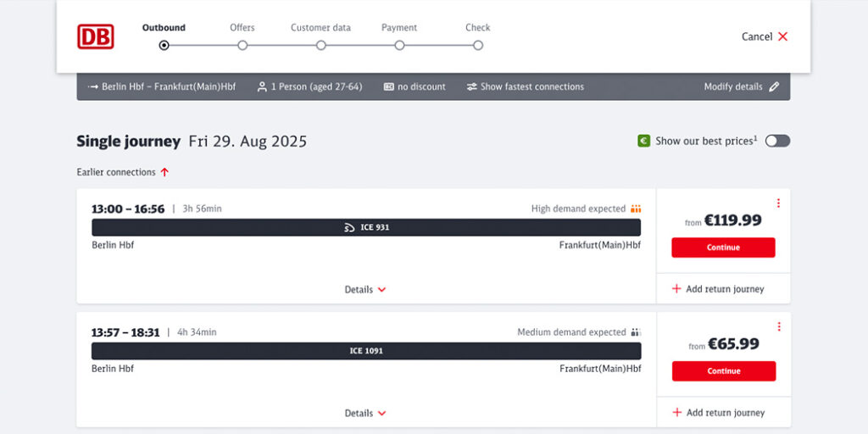The width and height of the screenshot is (868, 434).
Task: Open the Outbound step label
Action: pos(164,28)
